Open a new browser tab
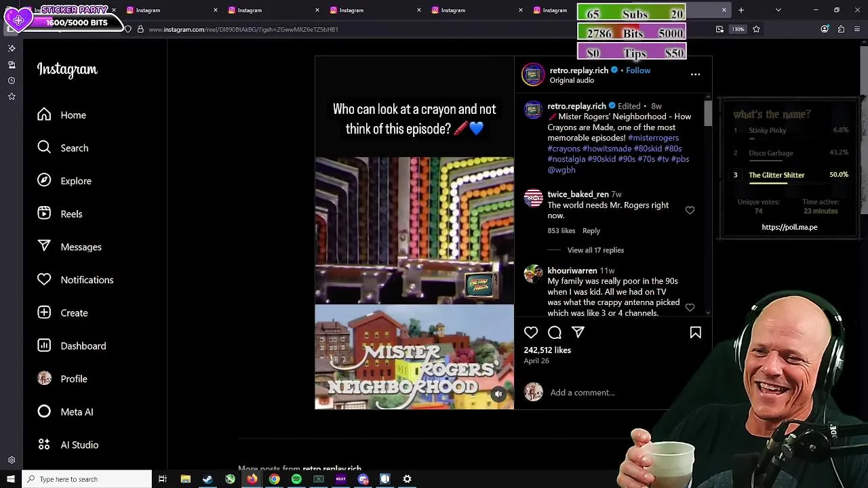Screen dimensions: 868x488 coord(741,10)
